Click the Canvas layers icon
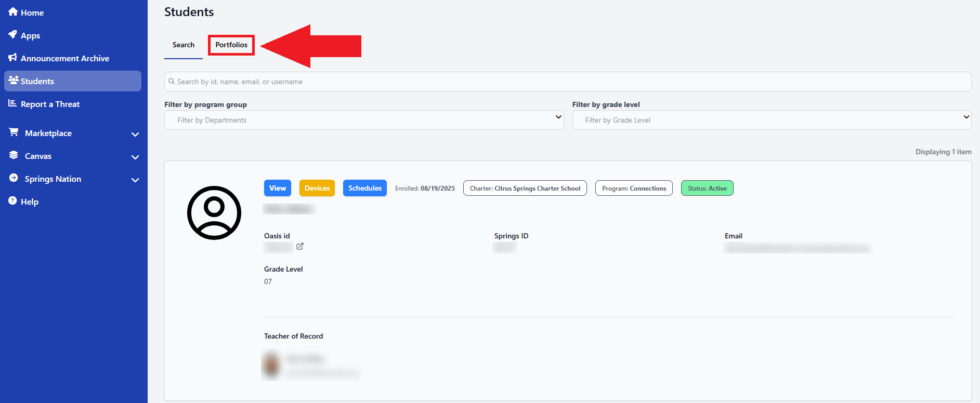980x403 pixels. point(14,155)
